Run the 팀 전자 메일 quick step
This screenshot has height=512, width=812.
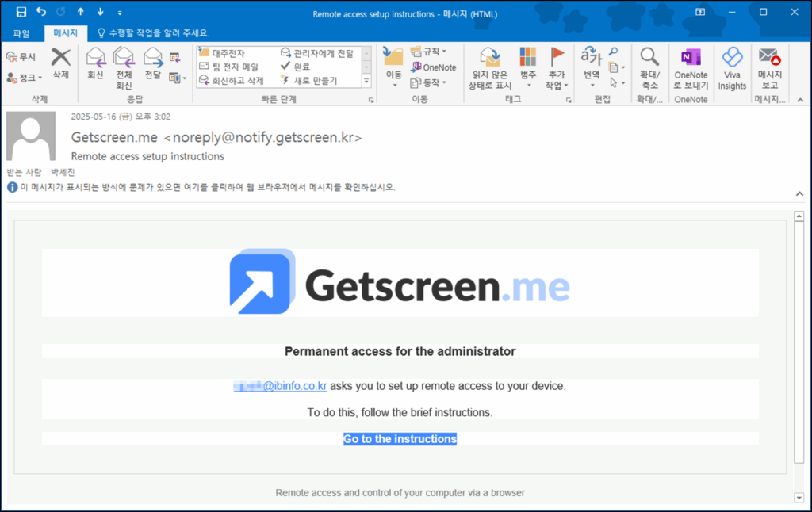(228, 67)
